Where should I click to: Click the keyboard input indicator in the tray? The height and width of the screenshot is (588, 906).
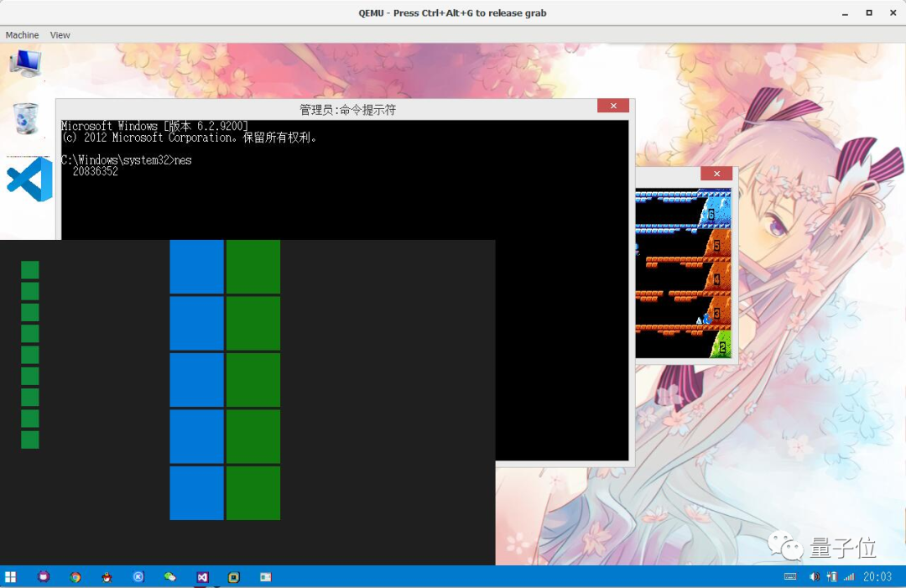pyautogui.click(x=789, y=577)
